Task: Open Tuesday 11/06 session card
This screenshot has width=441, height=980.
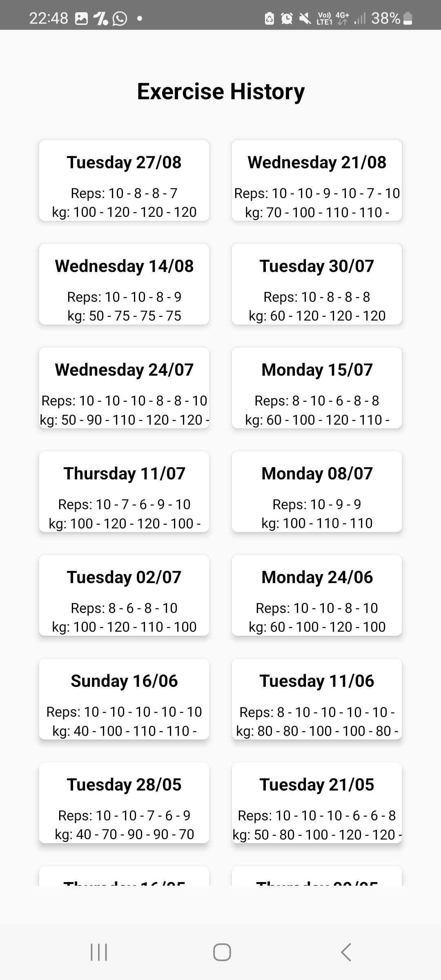Action: (317, 699)
